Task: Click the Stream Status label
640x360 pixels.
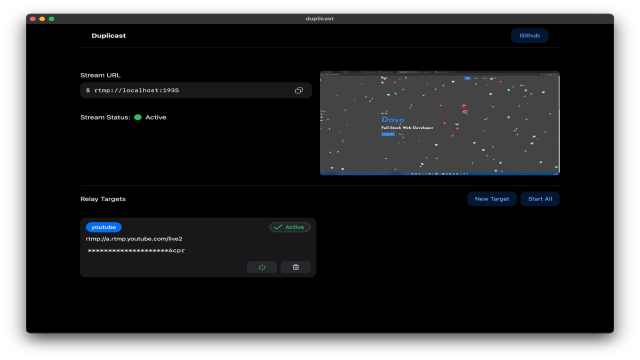Action: (105, 117)
